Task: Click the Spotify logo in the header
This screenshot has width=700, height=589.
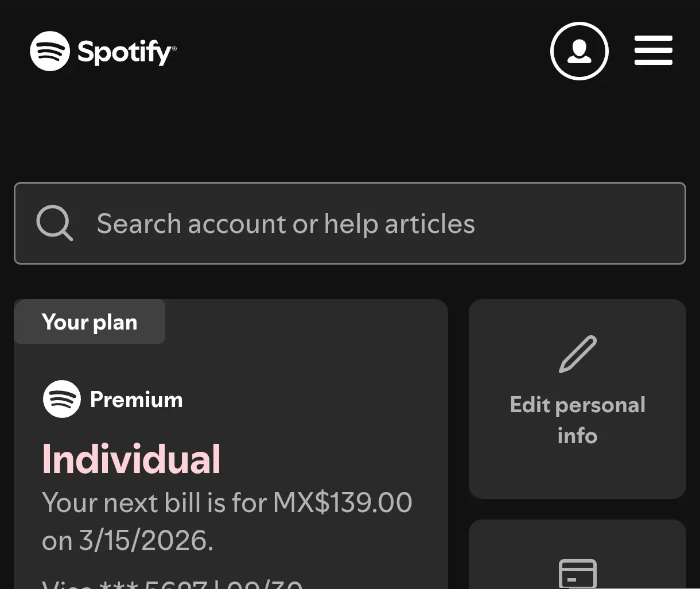Action: [x=50, y=51]
